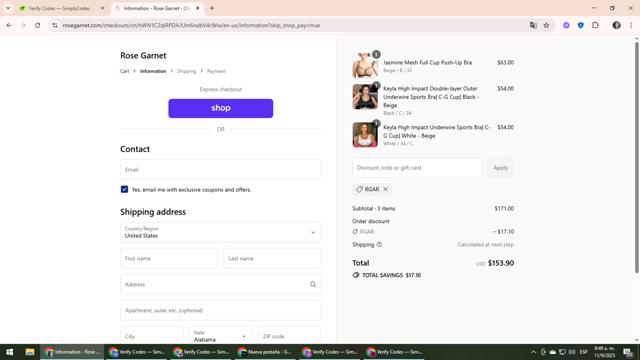The height and width of the screenshot is (360, 640).
Task: Bookmark this page with the star icon
Action: 546,25
